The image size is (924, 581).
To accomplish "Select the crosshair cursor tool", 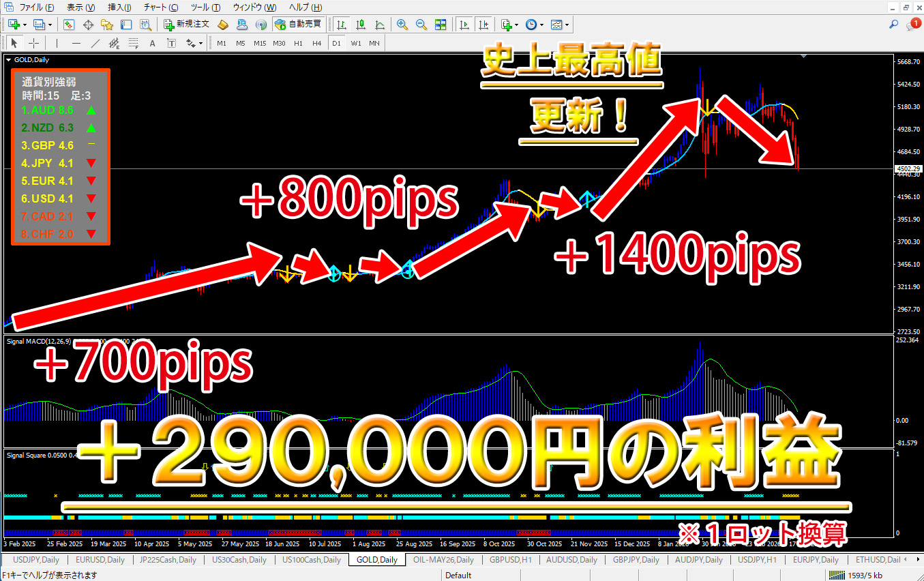I will click(33, 43).
